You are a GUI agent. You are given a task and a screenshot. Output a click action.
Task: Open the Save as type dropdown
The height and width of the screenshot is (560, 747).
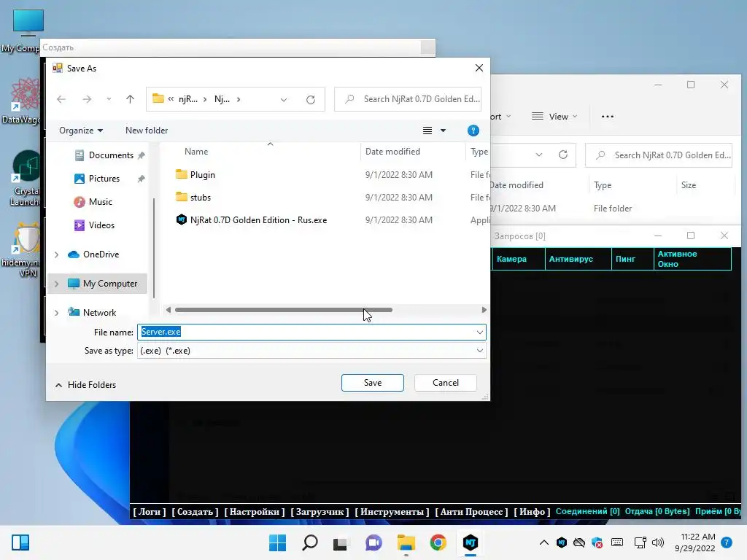click(x=479, y=351)
